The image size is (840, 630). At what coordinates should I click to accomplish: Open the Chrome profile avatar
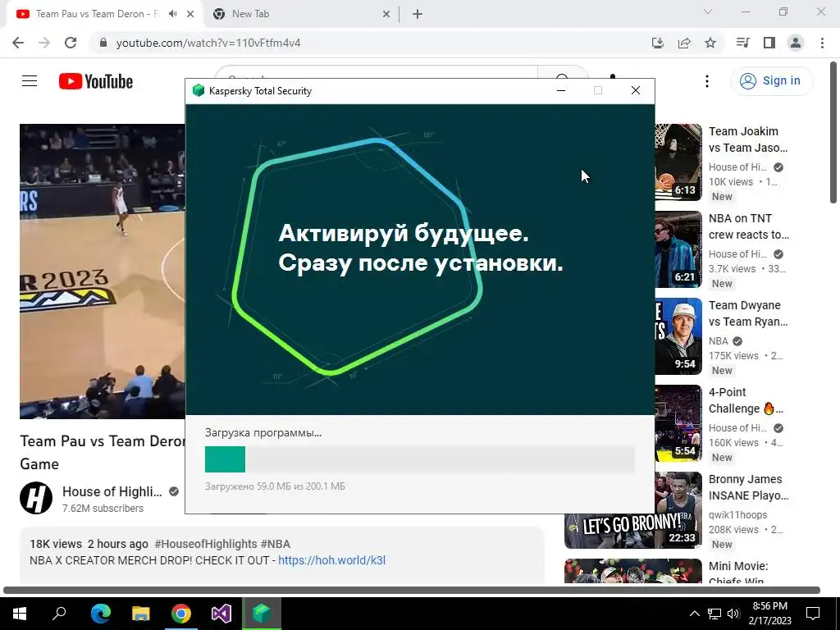[796, 43]
